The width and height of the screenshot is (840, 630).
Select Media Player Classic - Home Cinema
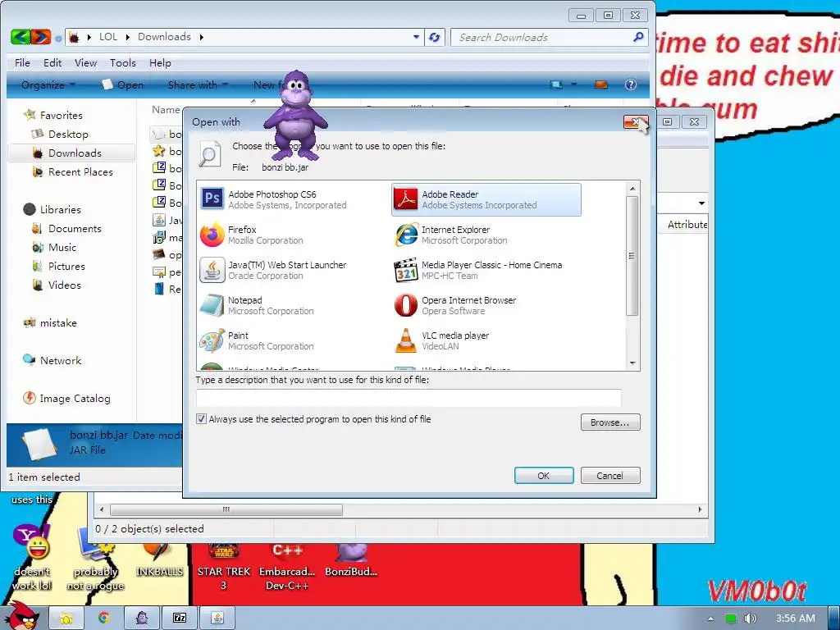[486, 271]
